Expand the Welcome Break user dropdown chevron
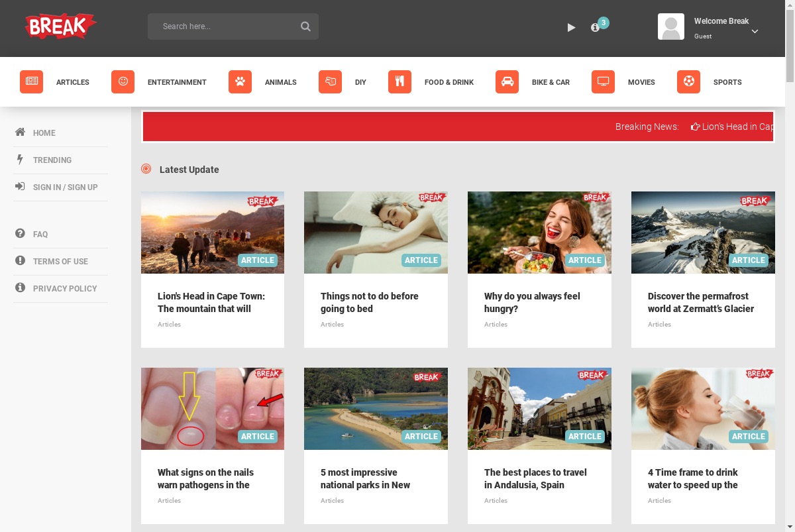The width and height of the screenshot is (795, 532). coord(755,31)
